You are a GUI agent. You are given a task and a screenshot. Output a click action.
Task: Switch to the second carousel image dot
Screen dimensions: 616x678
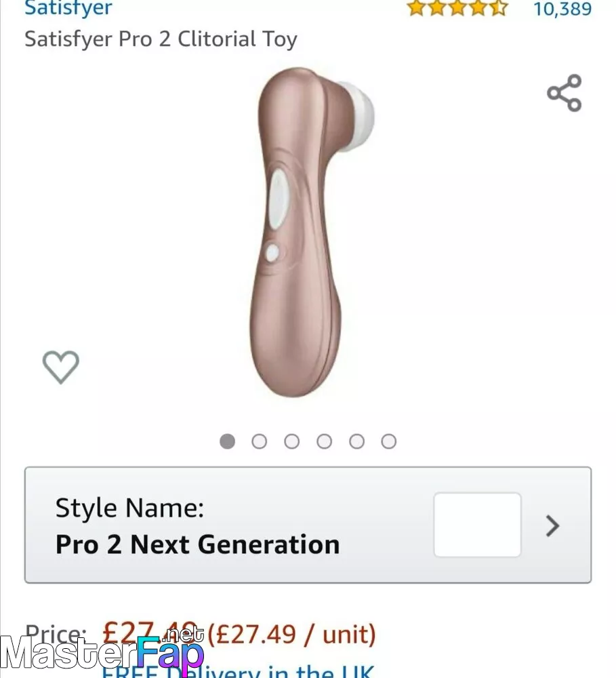coord(260,441)
